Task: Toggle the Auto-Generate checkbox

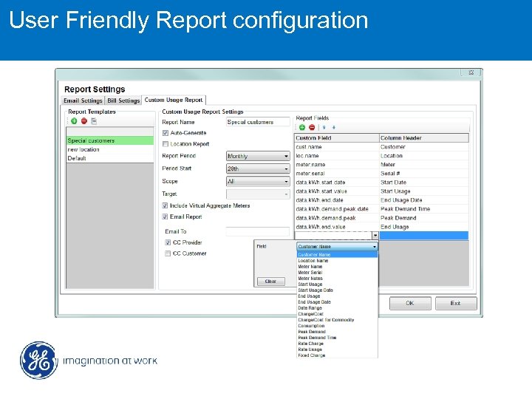Action: [166, 133]
